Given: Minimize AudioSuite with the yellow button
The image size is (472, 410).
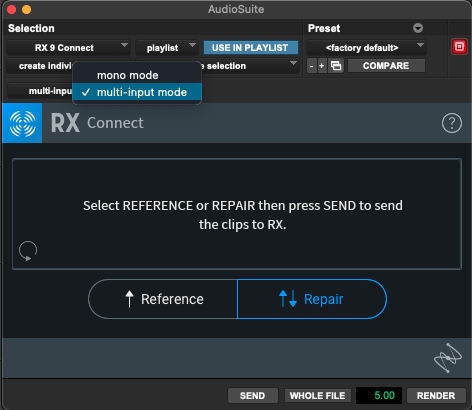Looking at the screenshot, I should pyautogui.click(x=26, y=9).
